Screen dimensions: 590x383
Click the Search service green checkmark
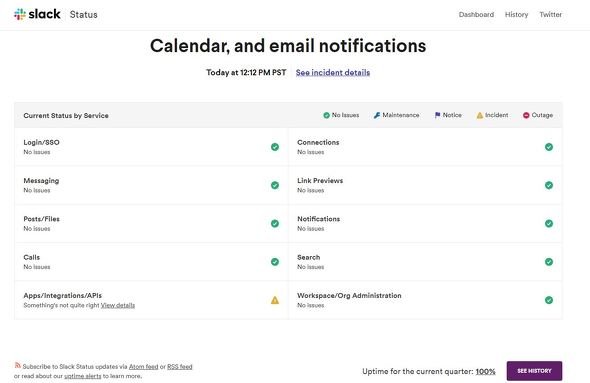549,261
